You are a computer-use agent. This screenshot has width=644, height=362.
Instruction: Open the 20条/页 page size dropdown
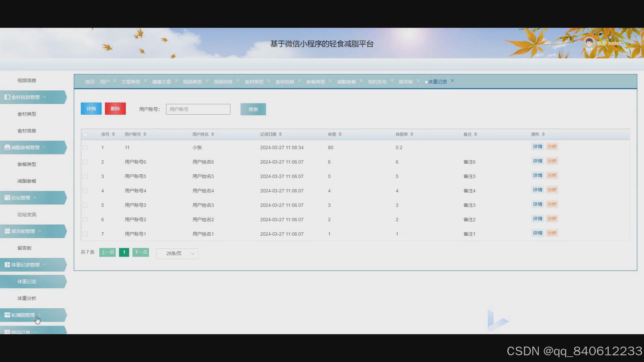177,254
